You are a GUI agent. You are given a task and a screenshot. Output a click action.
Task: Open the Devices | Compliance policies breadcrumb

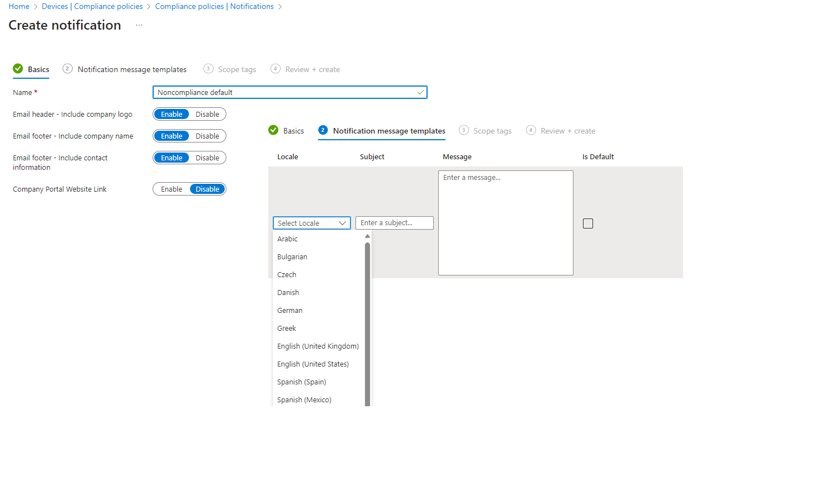click(92, 6)
